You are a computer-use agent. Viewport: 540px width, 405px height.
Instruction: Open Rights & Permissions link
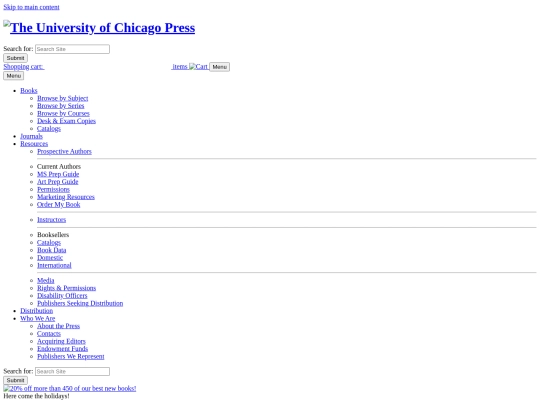66,288
